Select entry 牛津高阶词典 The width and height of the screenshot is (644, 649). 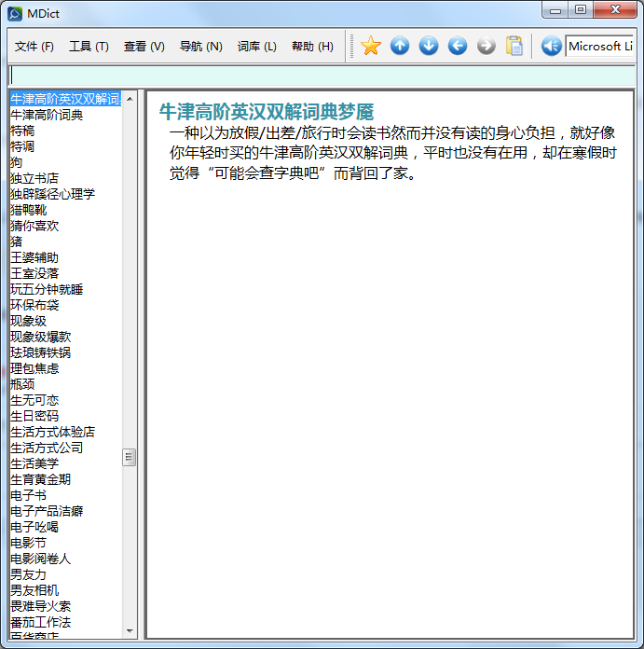(x=47, y=115)
